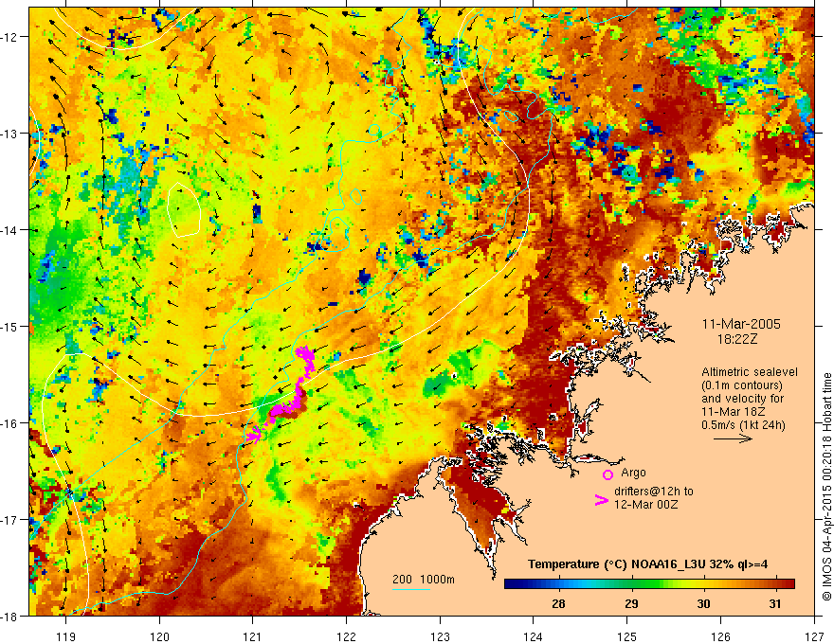
Task: Click longitude axis label 122
Action: click(x=346, y=636)
